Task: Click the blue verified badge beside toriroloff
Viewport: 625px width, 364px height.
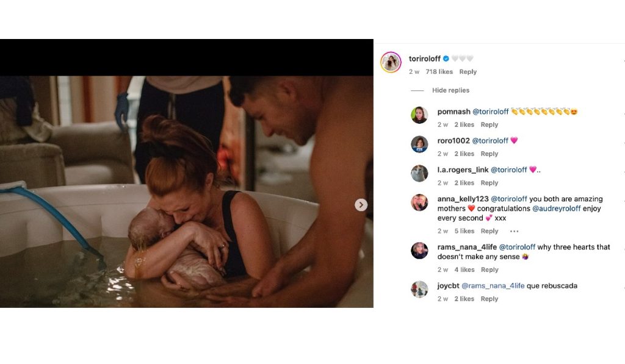Action: click(x=446, y=59)
